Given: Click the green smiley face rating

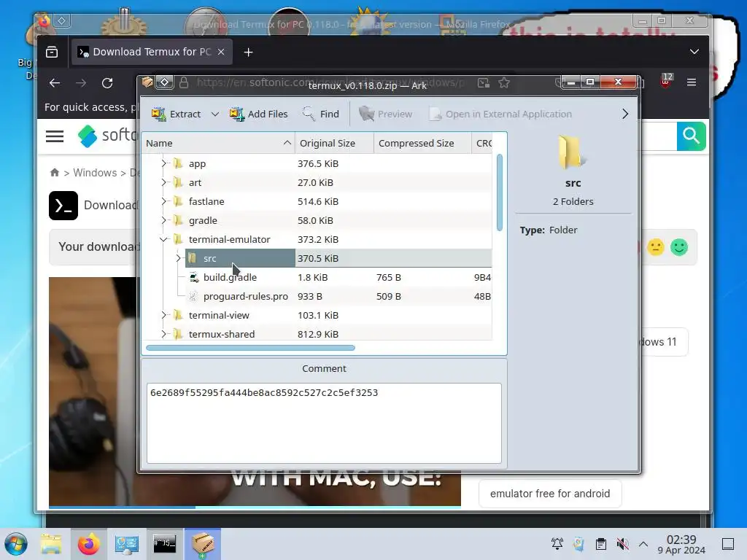Looking at the screenshot, I should (x=679, y=247).
